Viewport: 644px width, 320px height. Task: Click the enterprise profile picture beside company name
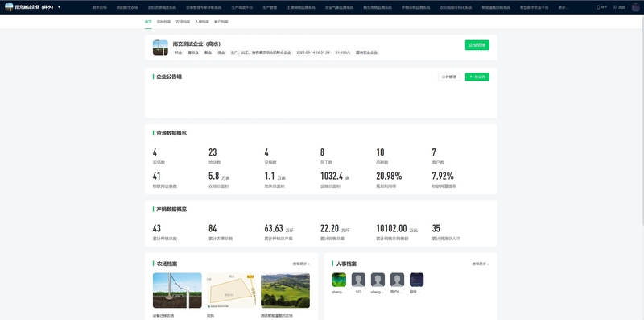pyautogui.click(x=160, y=48)
